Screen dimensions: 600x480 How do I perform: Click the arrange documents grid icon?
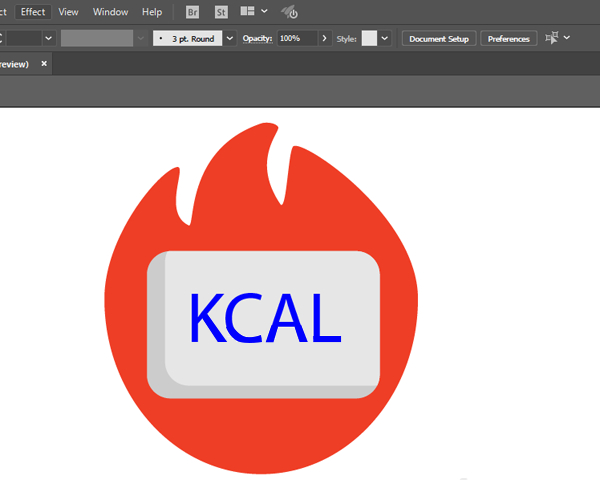[247, 11]
